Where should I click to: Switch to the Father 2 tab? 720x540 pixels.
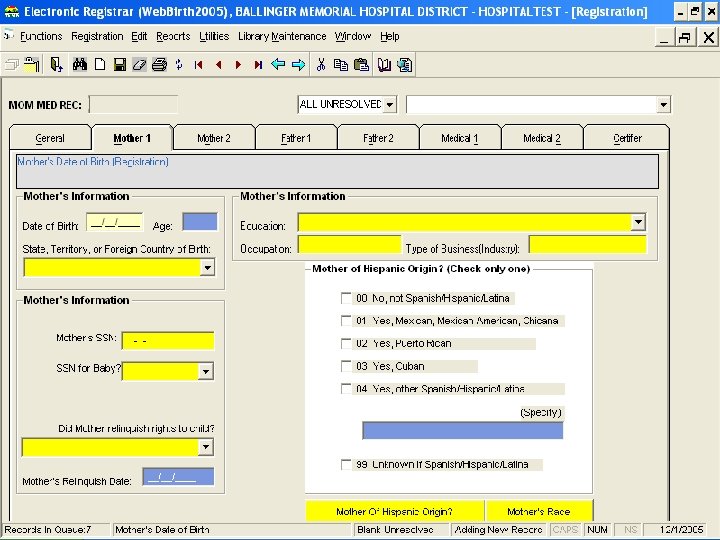point(378,138)
